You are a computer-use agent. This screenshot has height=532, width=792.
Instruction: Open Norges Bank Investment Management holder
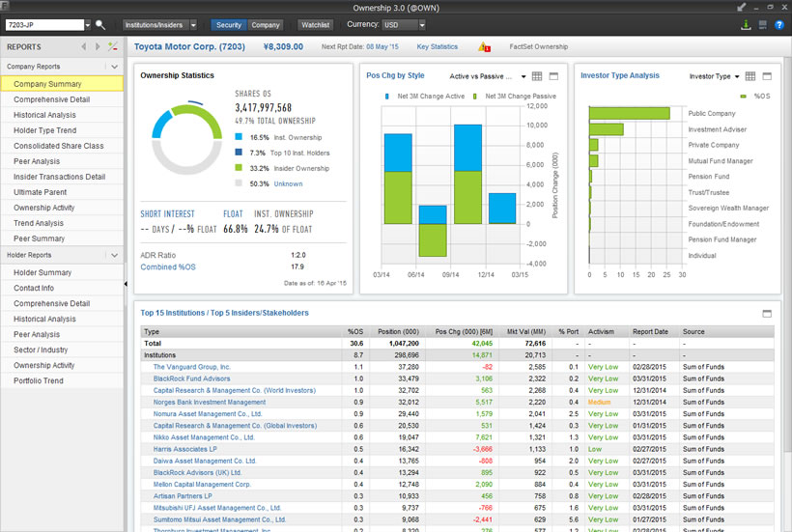[x=210, y=403]
